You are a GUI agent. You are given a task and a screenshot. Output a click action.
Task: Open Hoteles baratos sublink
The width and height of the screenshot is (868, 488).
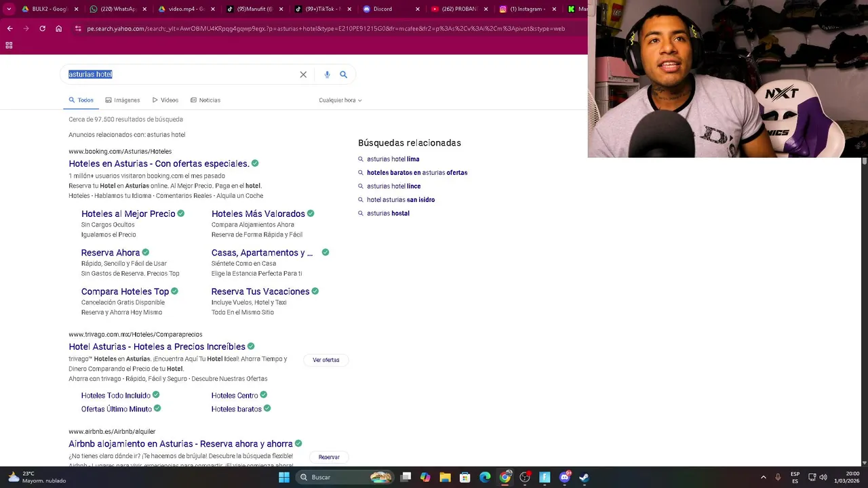(237, 409)
